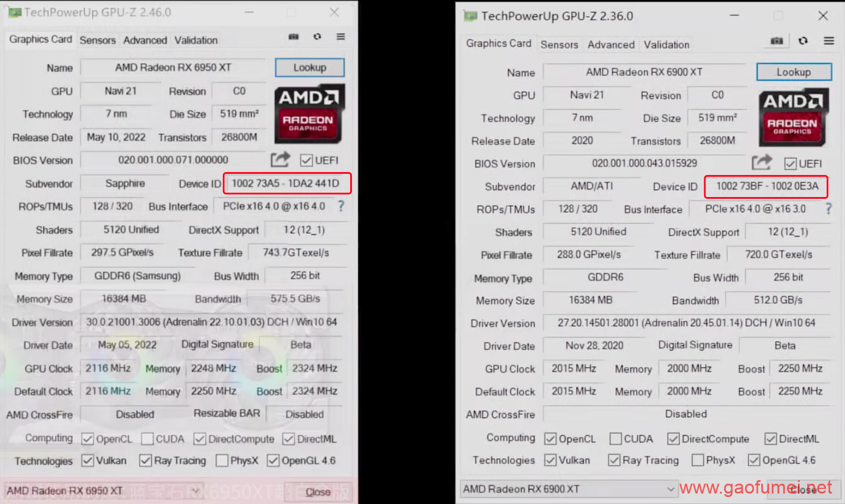Toggle the DirectML checkbox in GPU-Z 2.36.0
The height and width of the screenshot is (504, 845).
click(x=771, y=439)
